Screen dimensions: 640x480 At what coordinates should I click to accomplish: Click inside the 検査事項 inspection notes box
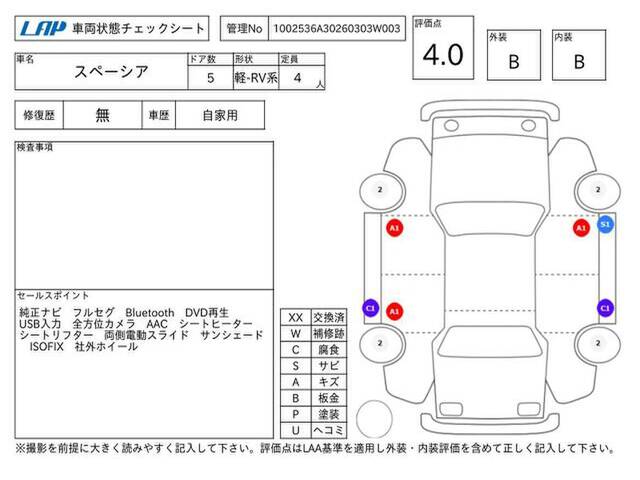tap(144, 215)
